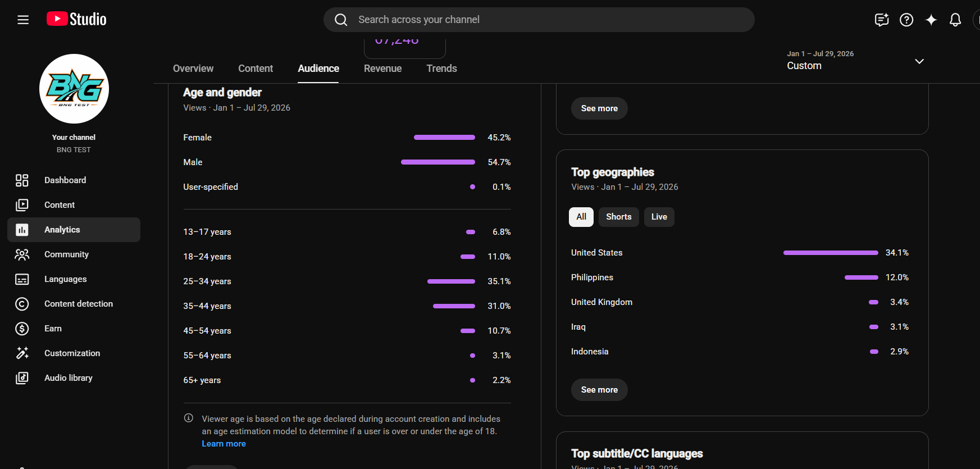This screenshot has height=469, width=980.
Task: Click See more in the upper right card
Action: click(x=599, y=108)
